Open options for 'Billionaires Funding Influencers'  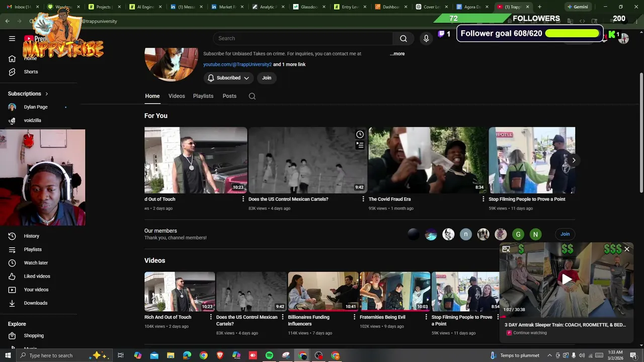coord(355,317)
